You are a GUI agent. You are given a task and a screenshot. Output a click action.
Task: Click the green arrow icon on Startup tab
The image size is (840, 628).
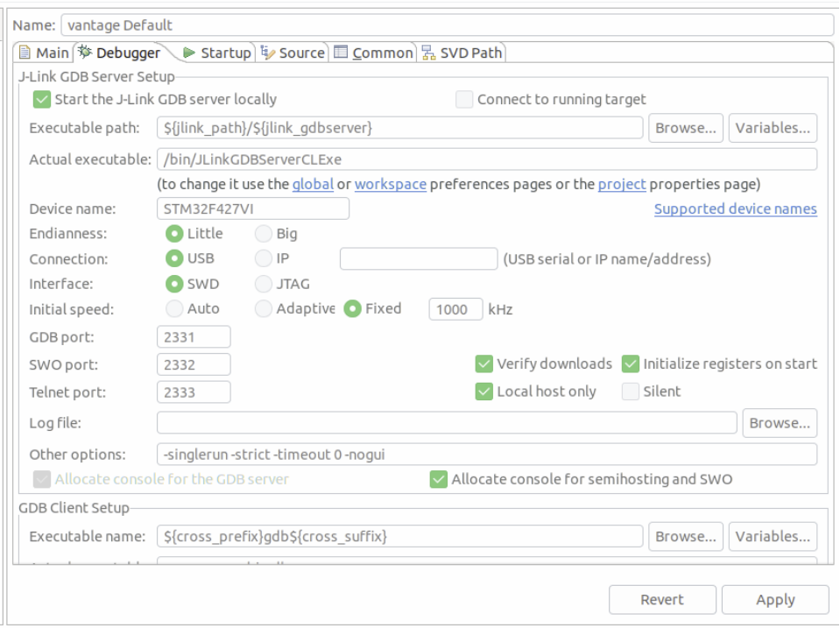coord(189,53)
